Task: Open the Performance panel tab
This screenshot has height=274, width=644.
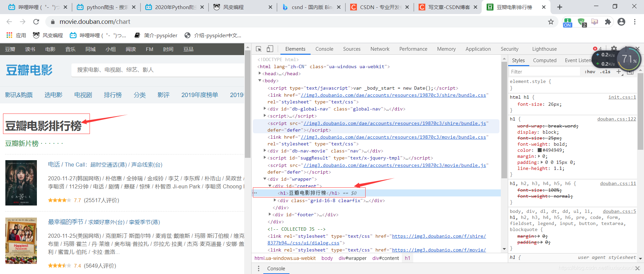Action: pyautogui.click(x=413, y=49)
